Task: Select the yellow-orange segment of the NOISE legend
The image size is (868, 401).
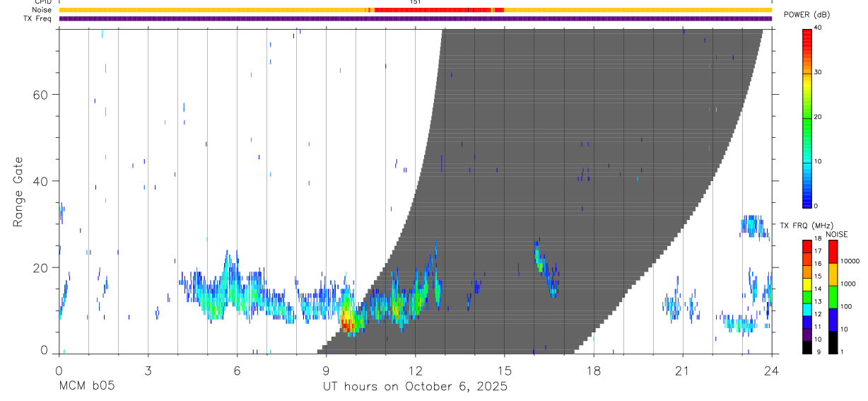Action: (833, 274)
